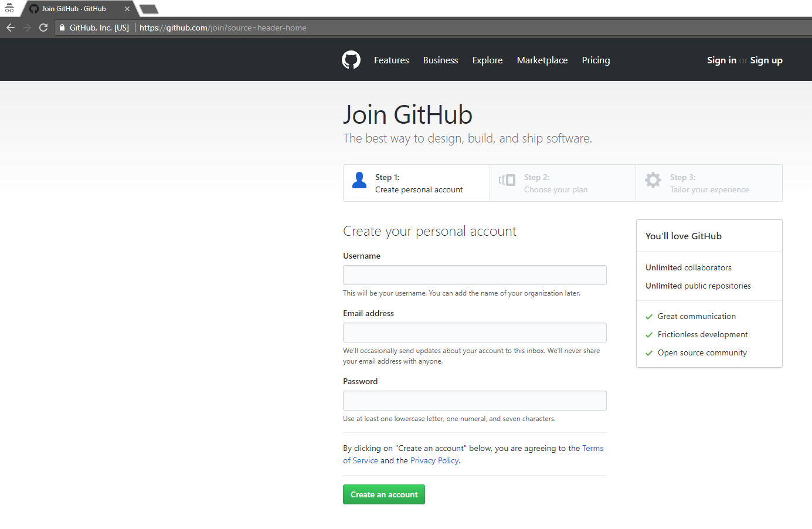Viewport: 812px width, 529px height.
Task: Click the Step 3 gear icon
Action: click(653, 180)
